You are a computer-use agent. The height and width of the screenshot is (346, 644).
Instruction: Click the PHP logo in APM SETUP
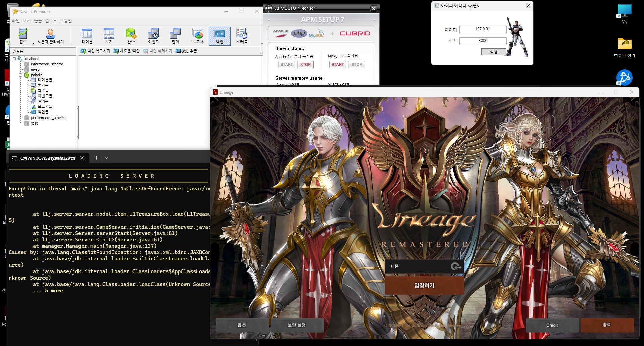click(299, 33)
